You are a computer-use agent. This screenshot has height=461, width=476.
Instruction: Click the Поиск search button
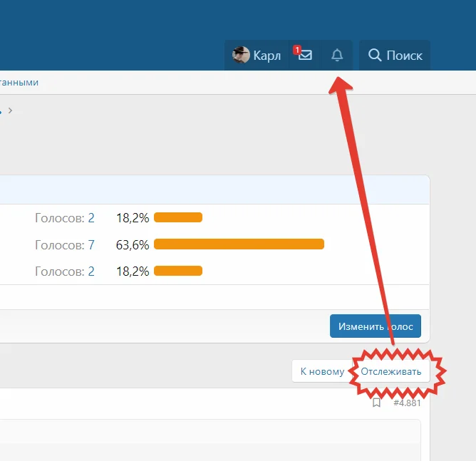pyautogui.click(x=395, y=56)
